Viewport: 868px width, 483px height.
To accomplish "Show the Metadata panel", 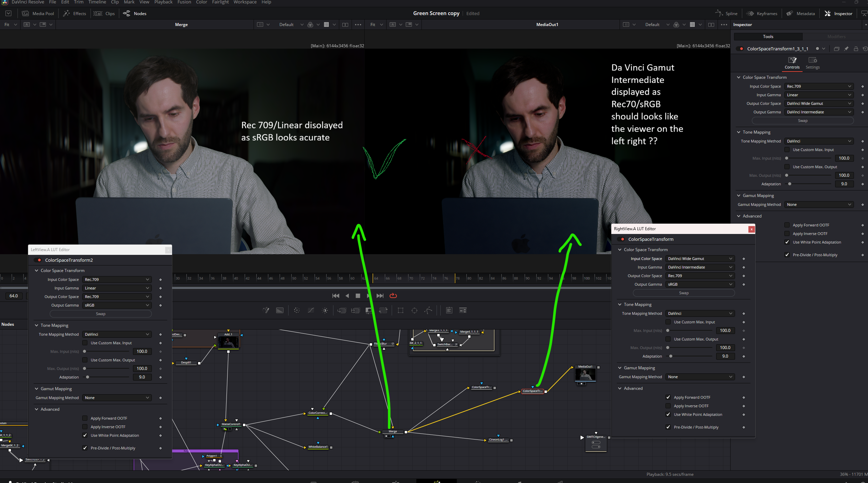I will pos(801,13).
